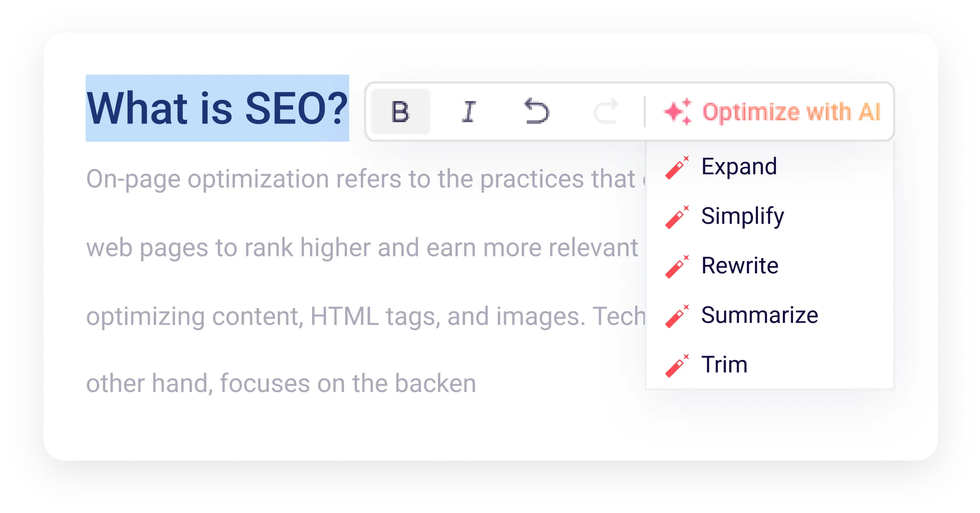This screenshot has height=513, width=980.
Task: Expand the AI options menu
Action: pos(772,111)
